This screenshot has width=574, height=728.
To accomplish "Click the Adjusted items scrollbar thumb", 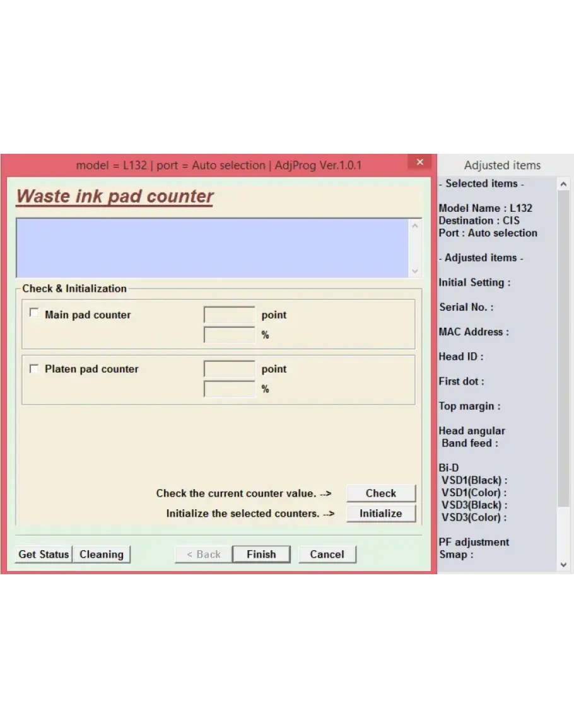I will click(x=564, y=347).
